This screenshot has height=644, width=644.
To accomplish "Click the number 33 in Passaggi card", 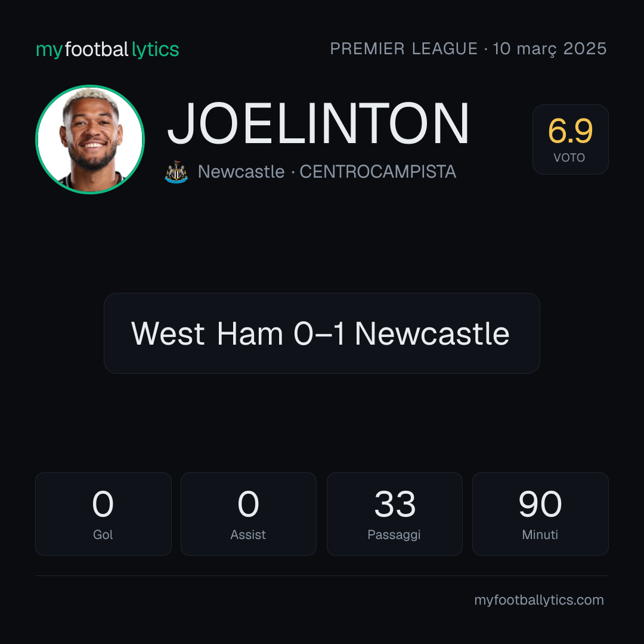I will [395, 504].
